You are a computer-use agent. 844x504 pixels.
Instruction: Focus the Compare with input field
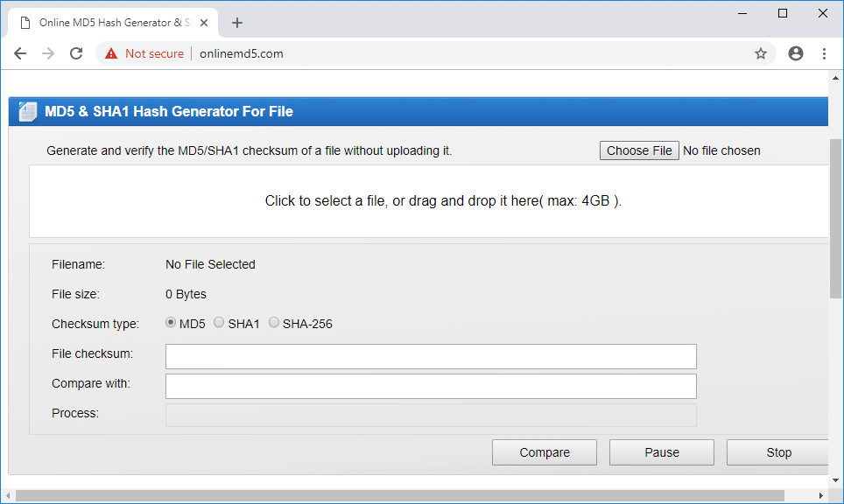431,386
